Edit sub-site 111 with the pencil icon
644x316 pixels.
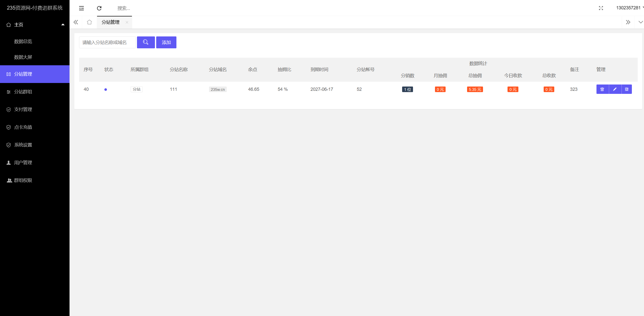pyautogui.click(x=615, y=89)
